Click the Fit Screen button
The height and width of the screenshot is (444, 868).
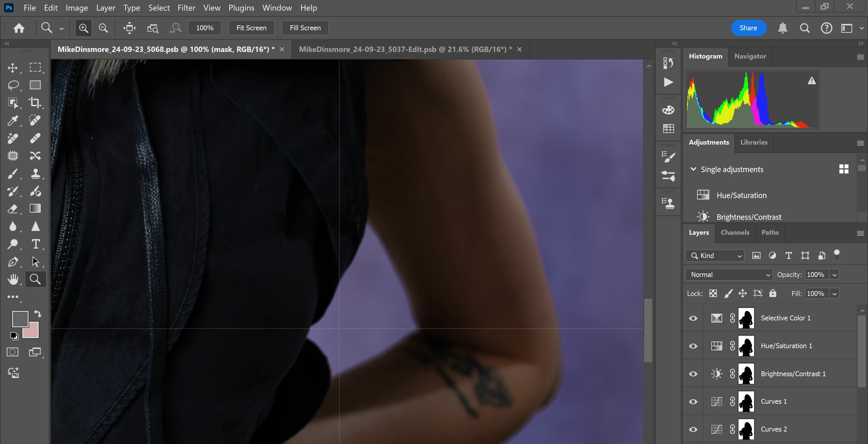click(251, 28)
